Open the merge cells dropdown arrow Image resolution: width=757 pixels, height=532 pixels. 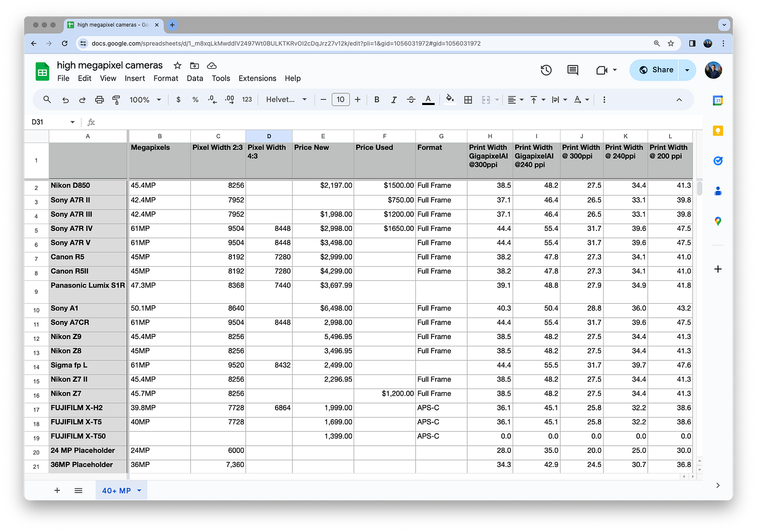coord(497,99)
